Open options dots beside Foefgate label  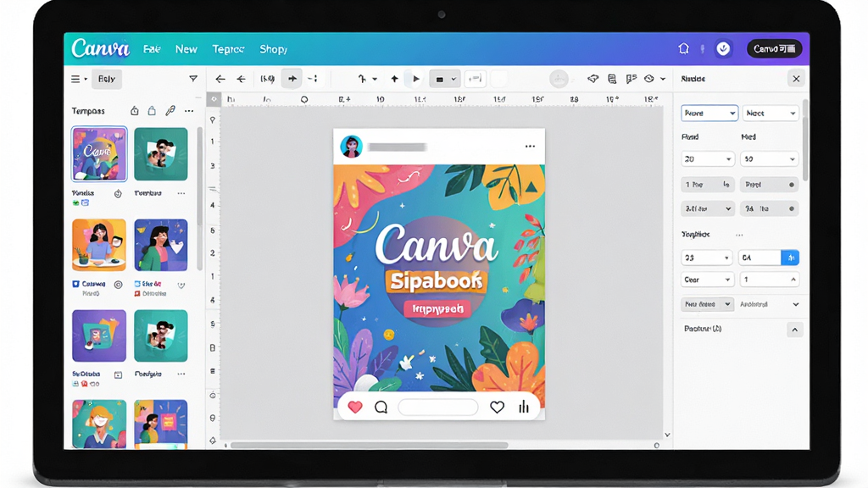pos(181,374)
